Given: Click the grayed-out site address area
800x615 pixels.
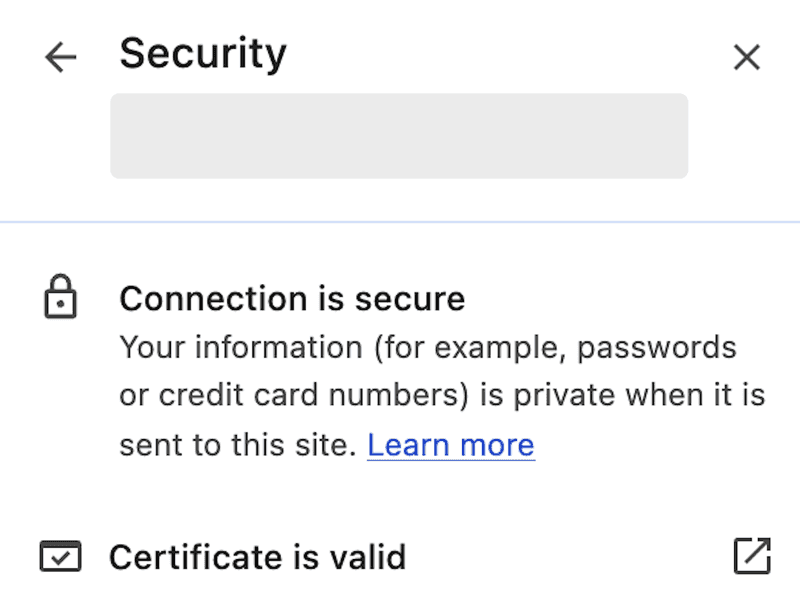Looking at the screenshot, I should pos(400,135).
